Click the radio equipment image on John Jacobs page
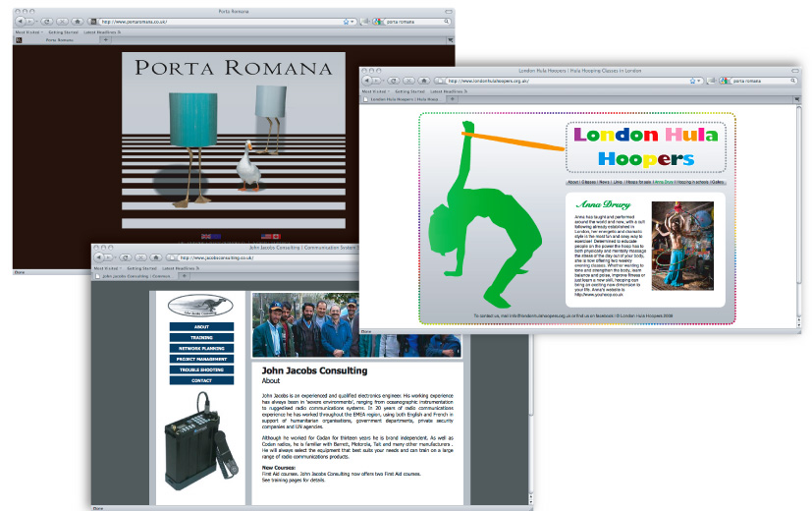Image resolution: width=812 pixels, height=511 pixels. coord(200,441)
